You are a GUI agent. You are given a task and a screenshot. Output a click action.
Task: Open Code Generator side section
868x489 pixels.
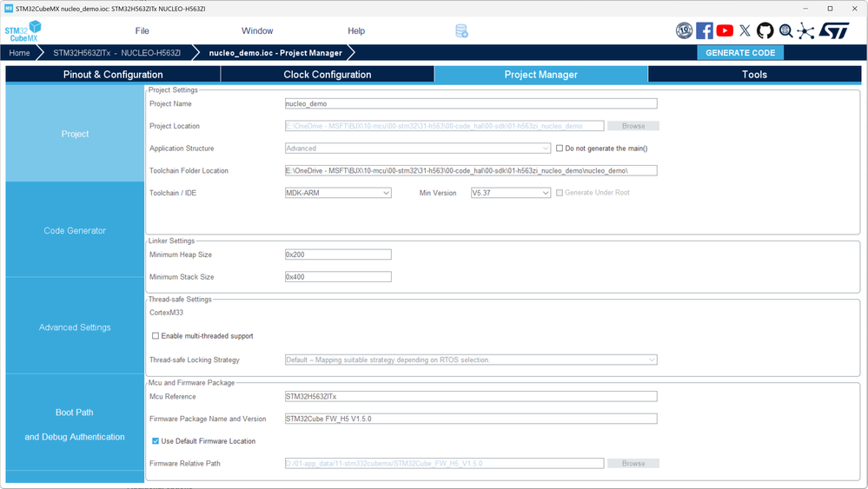[x=75, y=231]
